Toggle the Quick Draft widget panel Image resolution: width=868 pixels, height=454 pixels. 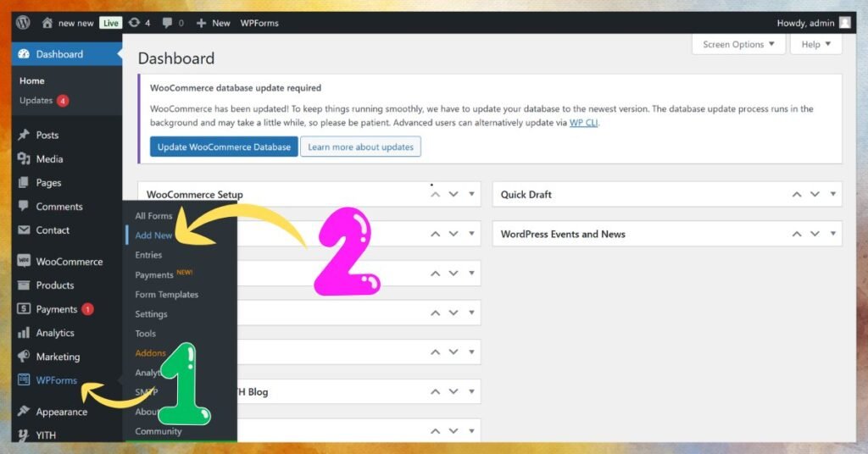[833, 194]
